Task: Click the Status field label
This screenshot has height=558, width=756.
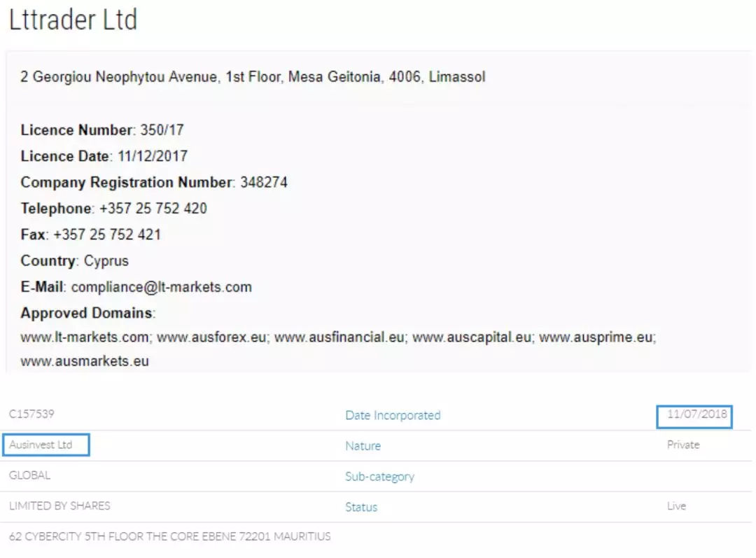Action: click(361, 507)
